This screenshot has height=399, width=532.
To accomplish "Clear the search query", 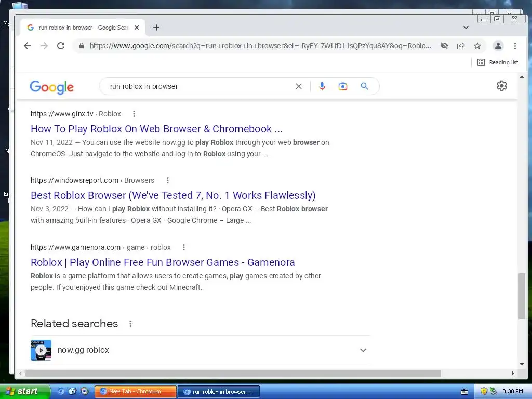I will point(299,86).
